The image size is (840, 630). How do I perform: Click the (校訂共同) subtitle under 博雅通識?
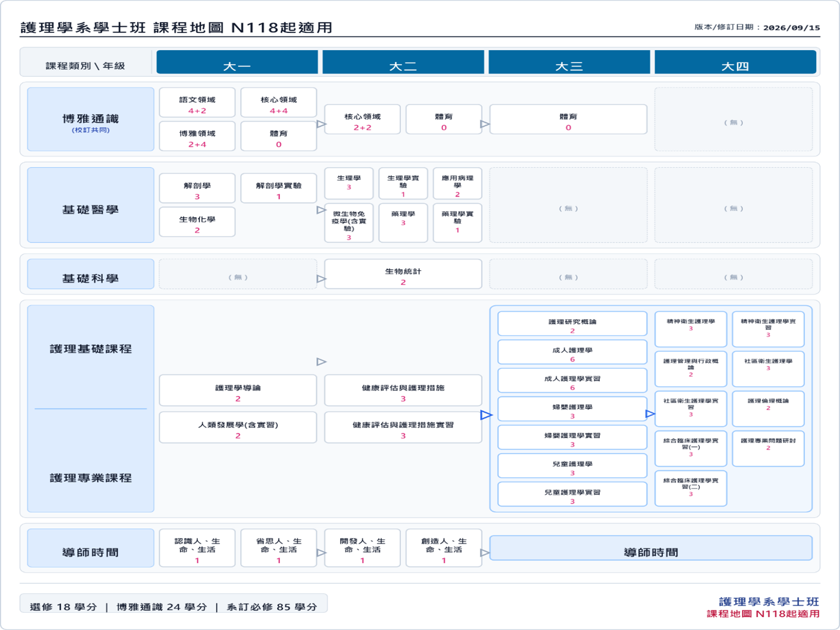[x=90, y=130]
